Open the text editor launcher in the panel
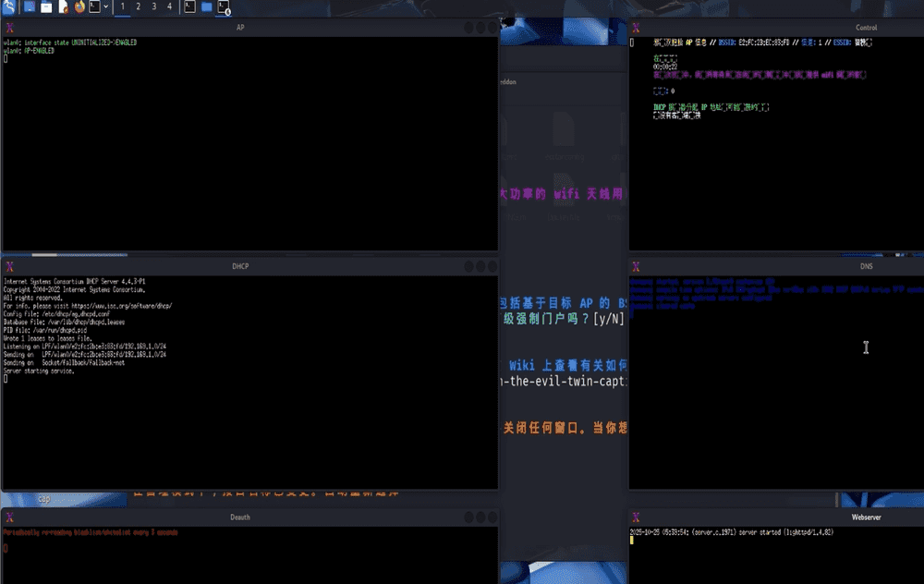Viewport: 924px width, 584px height. point(63,6)
